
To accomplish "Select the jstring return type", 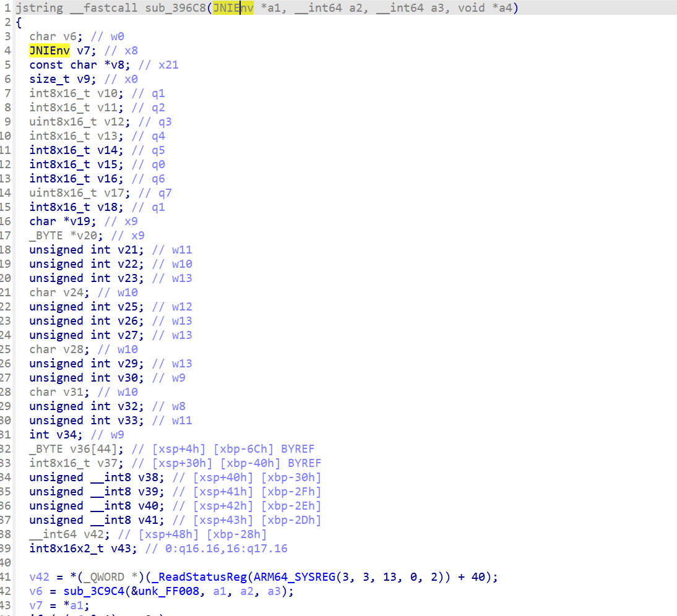I will click(38, 8).
